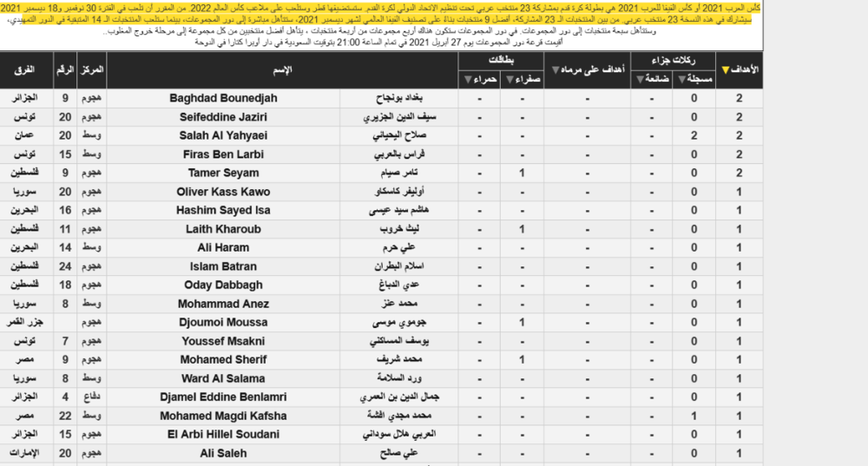Image resolution: width=868 pixels, height=466 pixels.
Task: Select the Arabic name تامر صيام
Action: click(x=399, y=174)
